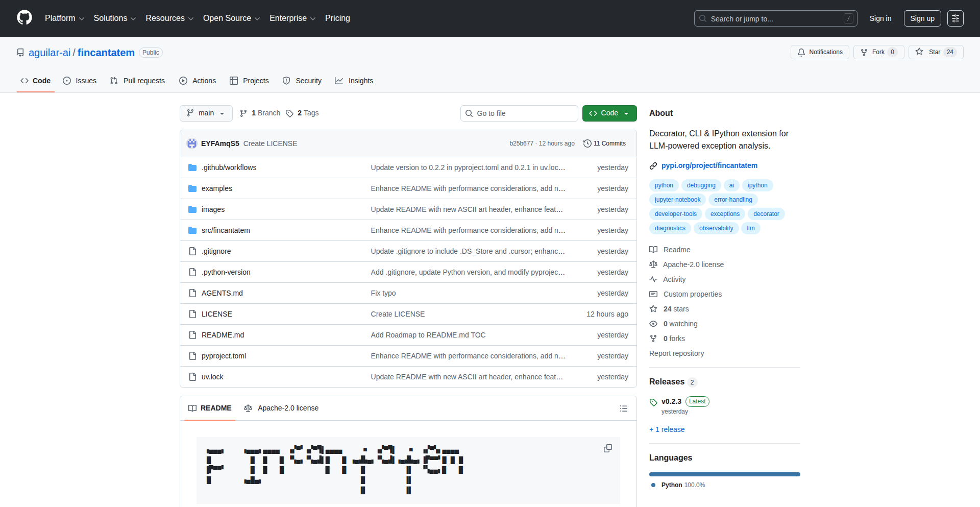Click the .github/workflows folder icon
Screen dimensions: 980x507
pyautogui.click(x=192, y=167)
